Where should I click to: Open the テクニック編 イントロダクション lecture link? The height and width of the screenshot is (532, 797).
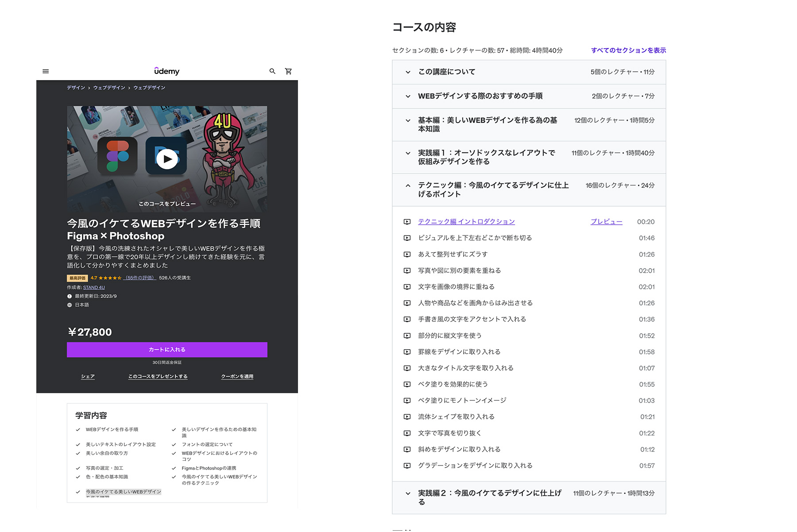(466, 222)
